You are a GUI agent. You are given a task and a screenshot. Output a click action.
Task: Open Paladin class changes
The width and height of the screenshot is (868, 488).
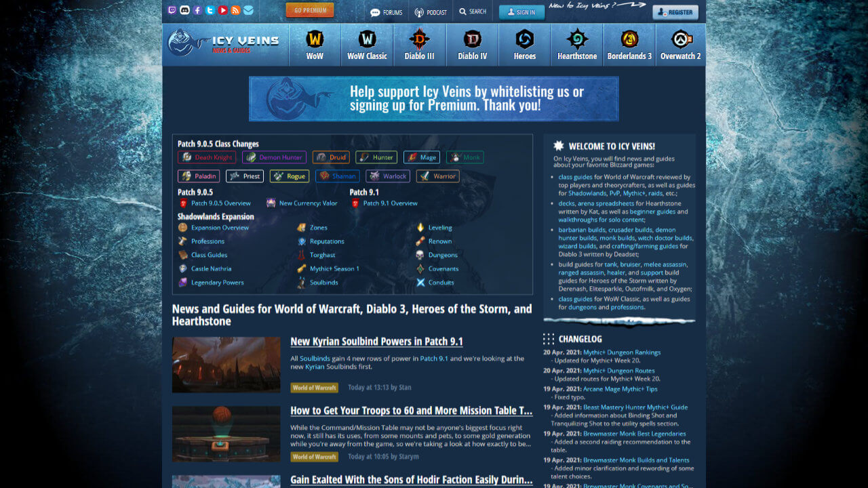[x=199, y=176]
